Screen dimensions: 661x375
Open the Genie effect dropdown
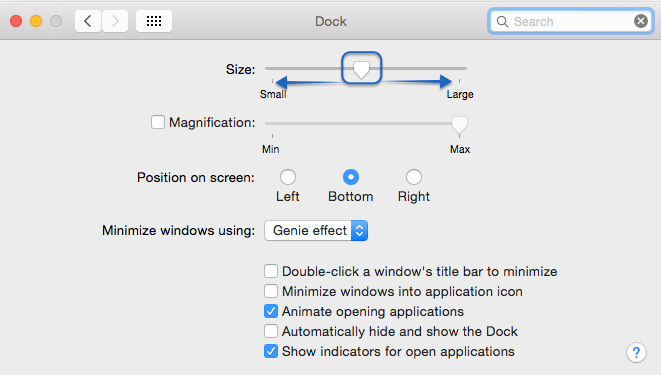pyautogui.click(x=316, y=230)
